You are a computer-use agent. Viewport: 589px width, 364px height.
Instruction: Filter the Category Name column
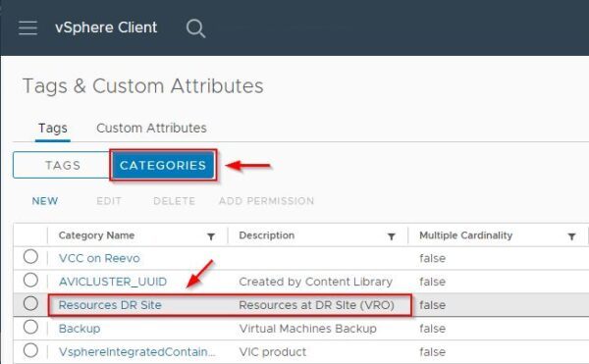pyautogui.click(x=211, y=236)
